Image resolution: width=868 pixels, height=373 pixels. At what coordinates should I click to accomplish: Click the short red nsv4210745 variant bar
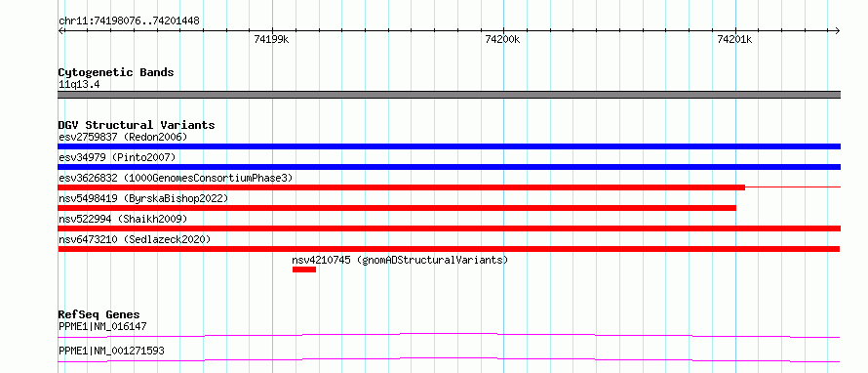pyautogui.click(x=304, y=269)
